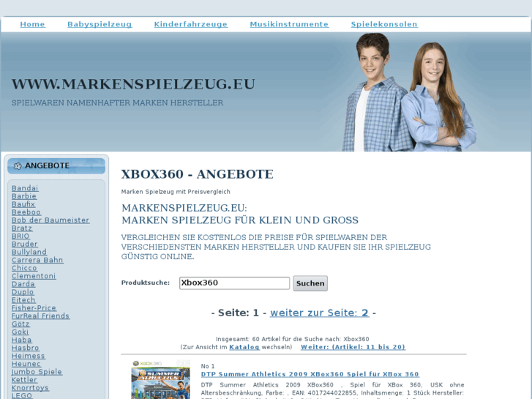Select Spielekonsolen in top navigation
The image size is (532, 399).
(x=384, y=24)
